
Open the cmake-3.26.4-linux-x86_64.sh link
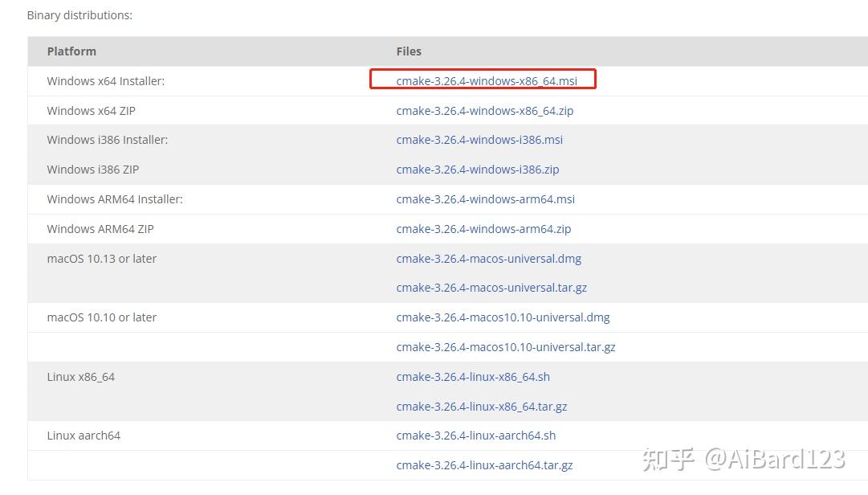pos(473,377)
